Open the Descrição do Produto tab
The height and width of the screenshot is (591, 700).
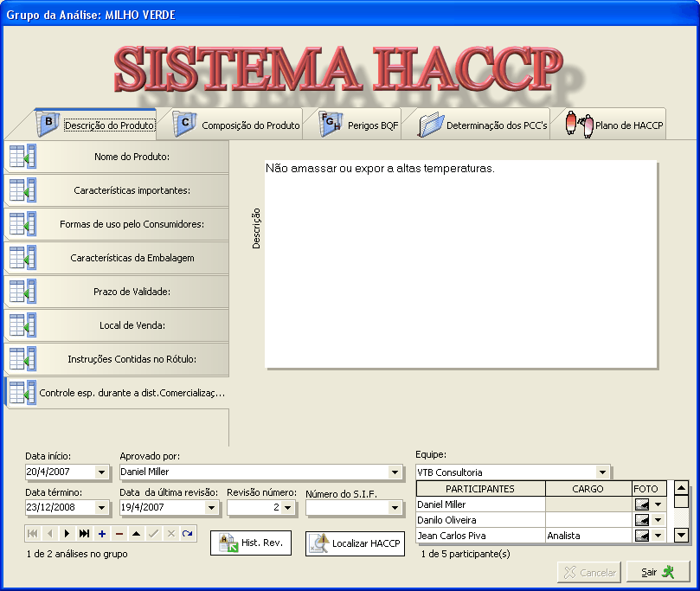95,125
